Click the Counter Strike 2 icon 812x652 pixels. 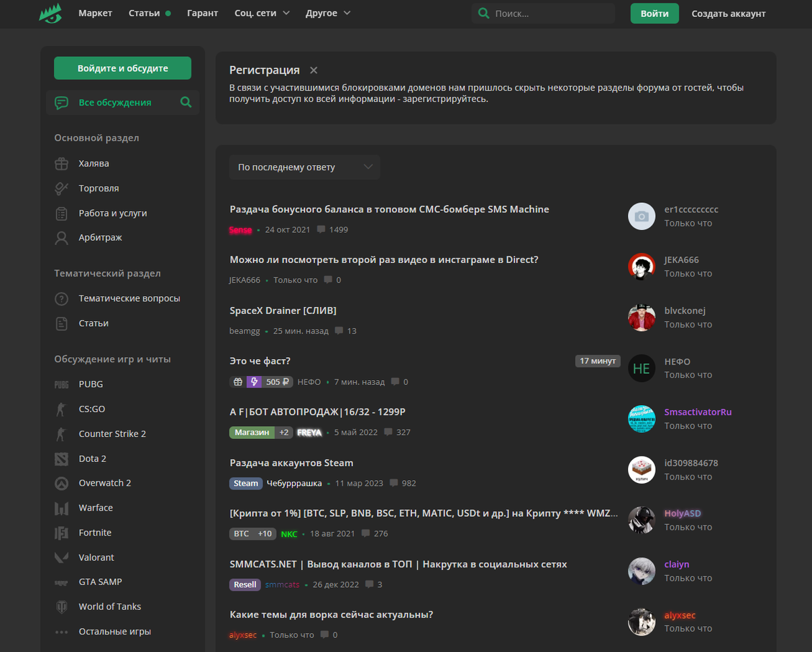click(x=62, y=434)
